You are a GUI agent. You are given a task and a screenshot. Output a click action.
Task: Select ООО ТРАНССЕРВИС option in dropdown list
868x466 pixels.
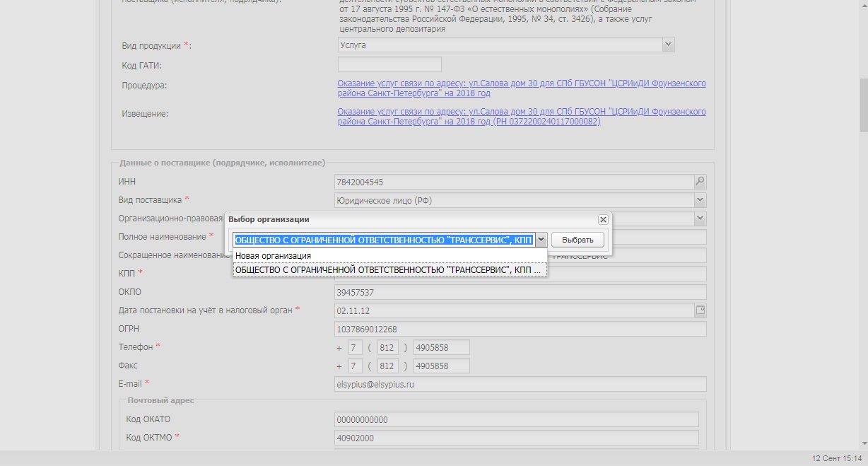coord(389,269)
